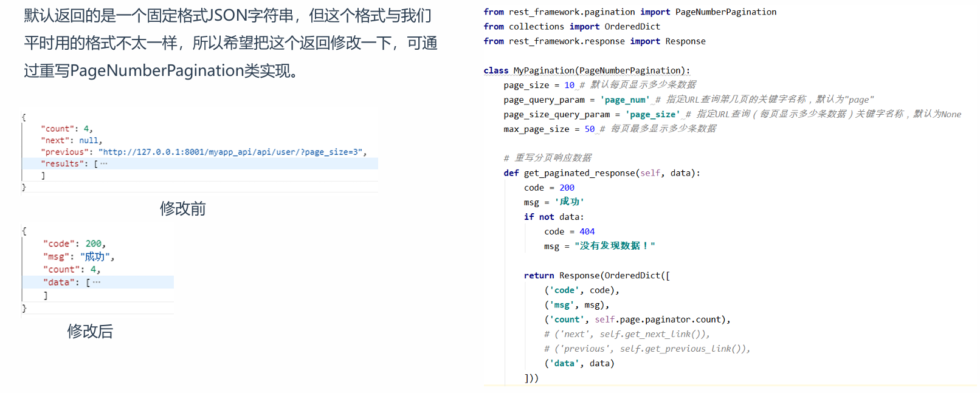The height and width of the screenshot is (393, 980).
Task: Select the "count": 4 line in first JSON
Action: [x=66, y=129]
